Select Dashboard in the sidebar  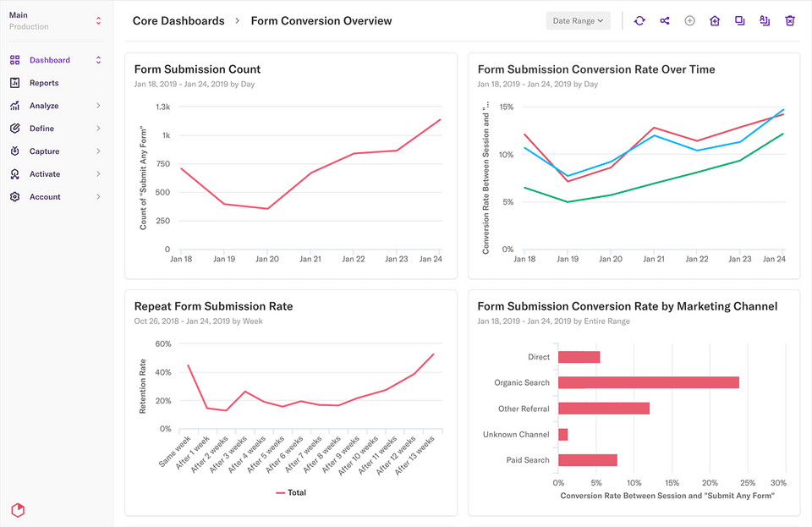pos(49,60)
